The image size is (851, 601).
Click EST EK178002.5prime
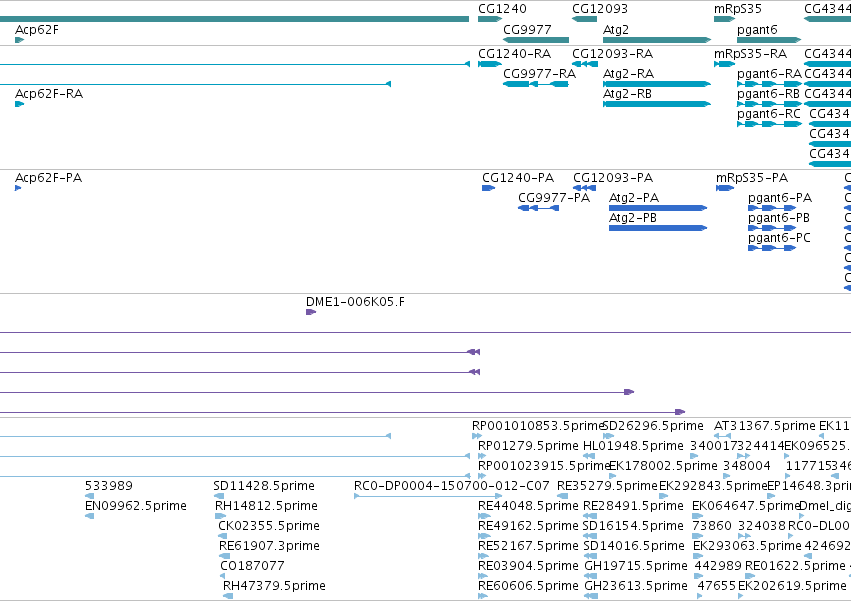click(x=663, y=466)
